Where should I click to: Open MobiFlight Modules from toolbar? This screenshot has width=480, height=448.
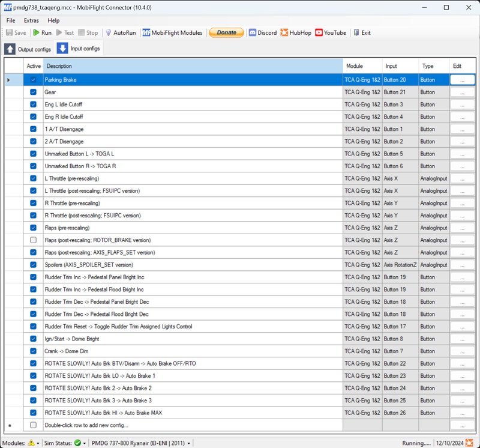coord(173,33)
